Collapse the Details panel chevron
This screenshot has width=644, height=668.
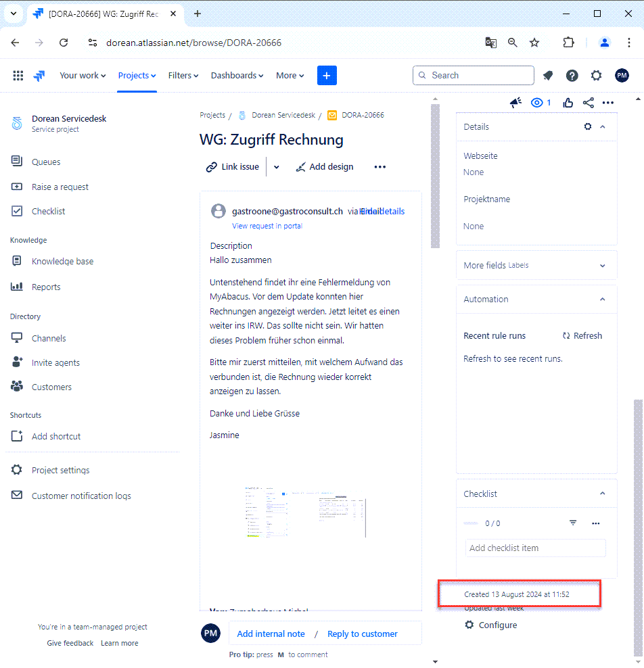pyautogui.click(x=603, y=126)
